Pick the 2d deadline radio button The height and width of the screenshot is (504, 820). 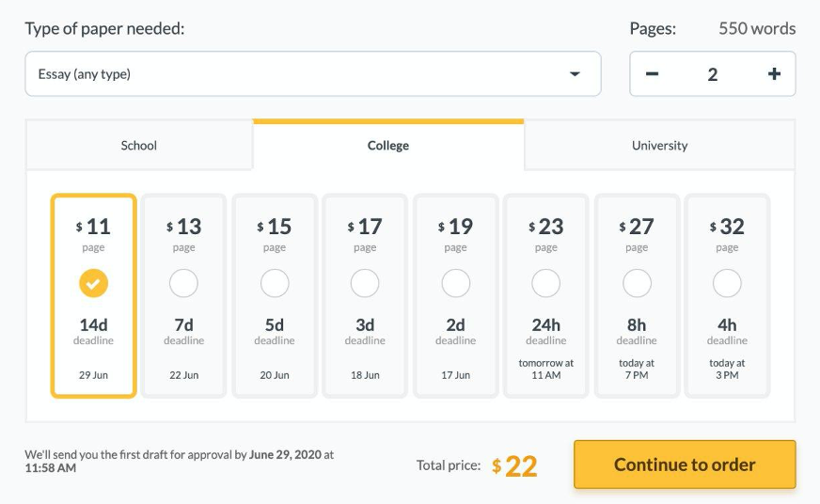tap(455, 282)
